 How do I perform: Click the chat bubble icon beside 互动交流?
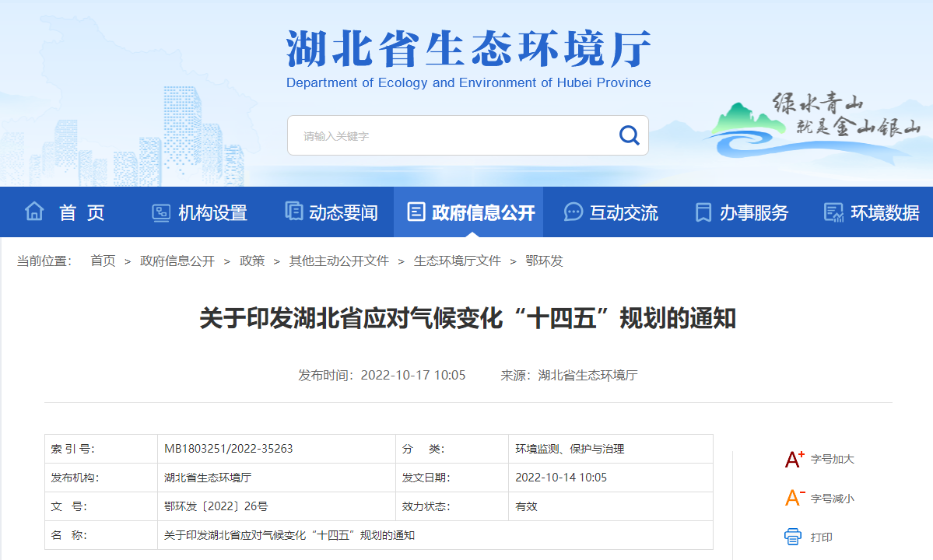pyautogui.click(x=573, y=211)
